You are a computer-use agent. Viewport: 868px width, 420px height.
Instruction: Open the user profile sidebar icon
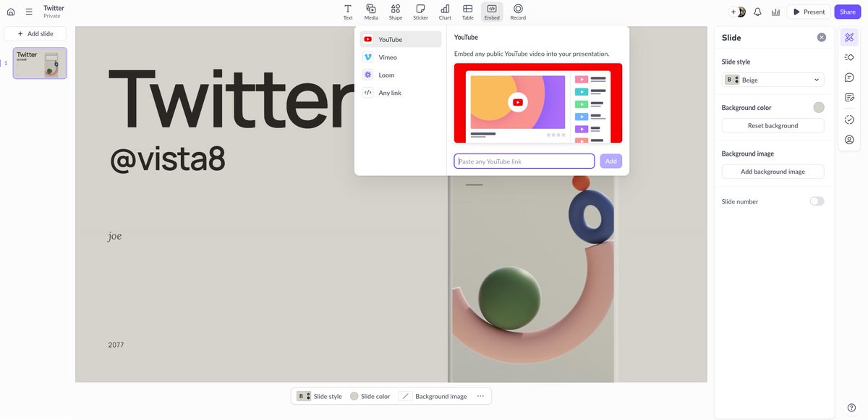click(x=849, y=140)
